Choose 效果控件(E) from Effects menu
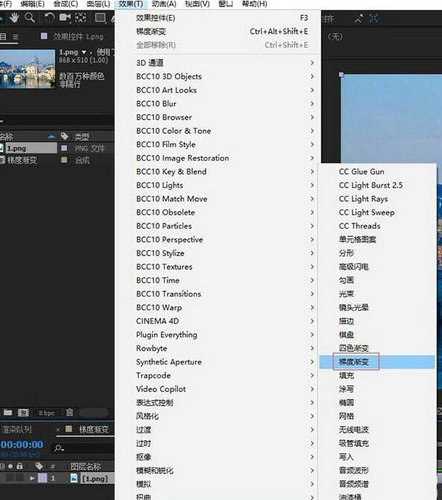The image size is (442, 500). point(218,18)
